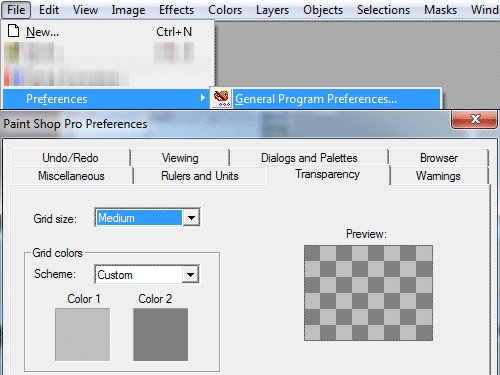Select the Preferences submenu entry

click(106, 99)
